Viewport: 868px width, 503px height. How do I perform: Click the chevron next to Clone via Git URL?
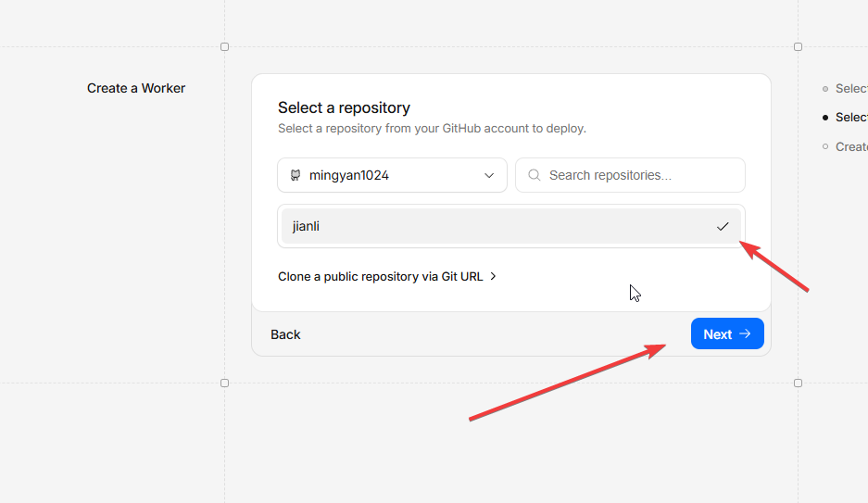pyautogui.click(x=494, y=276)
